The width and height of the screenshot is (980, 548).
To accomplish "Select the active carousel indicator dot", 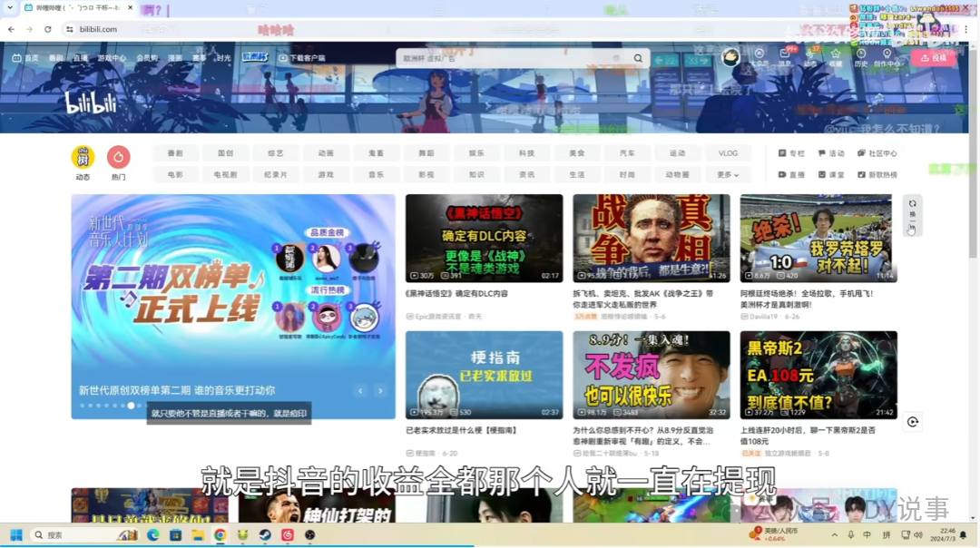I will [131, 406].
